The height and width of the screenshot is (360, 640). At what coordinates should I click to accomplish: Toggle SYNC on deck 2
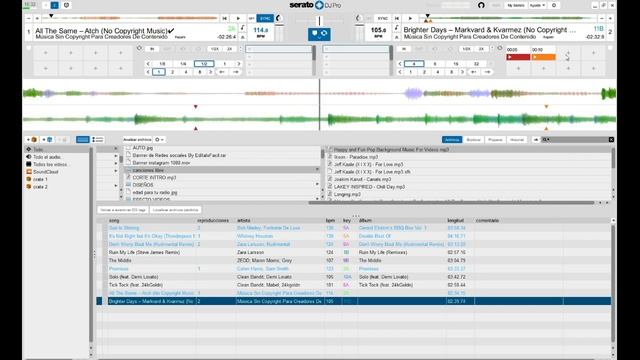coord(382,18)
